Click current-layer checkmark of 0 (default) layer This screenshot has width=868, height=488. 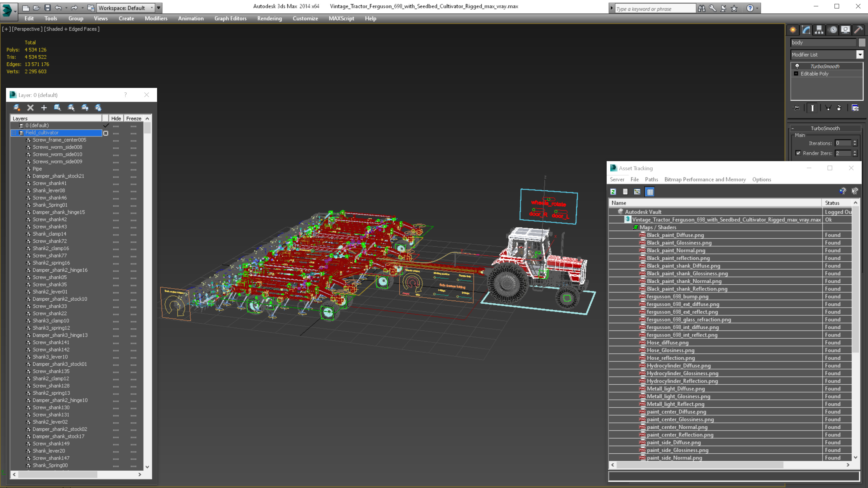(x=106, y=125)
